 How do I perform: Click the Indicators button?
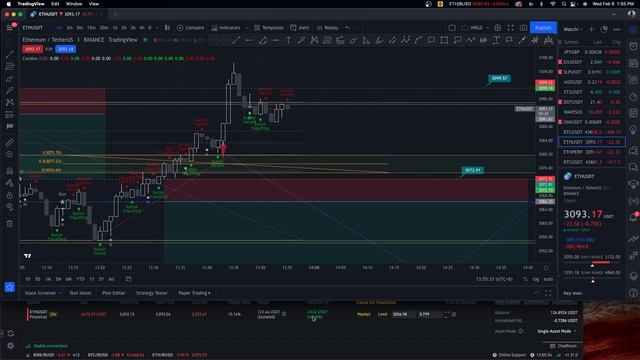pos(226,28)
